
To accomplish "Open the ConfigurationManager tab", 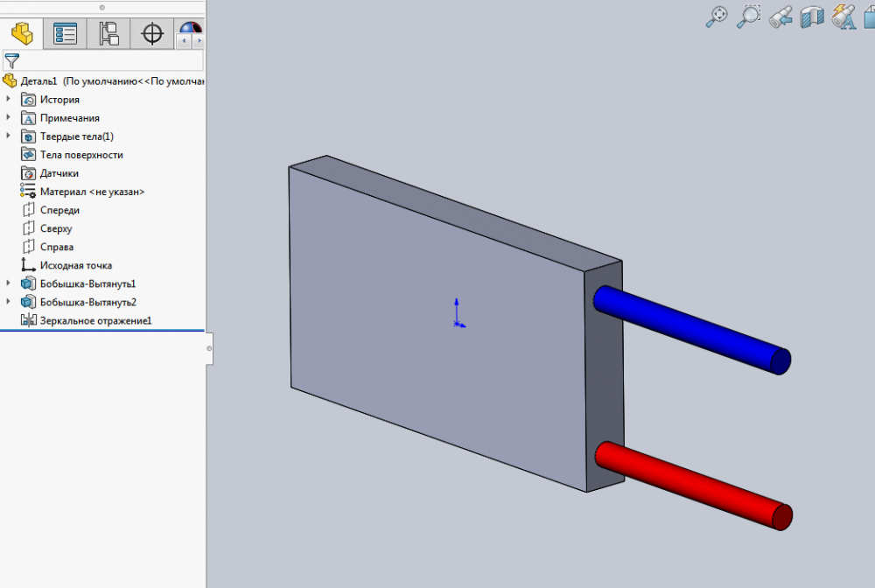I will tap(109, 34).
